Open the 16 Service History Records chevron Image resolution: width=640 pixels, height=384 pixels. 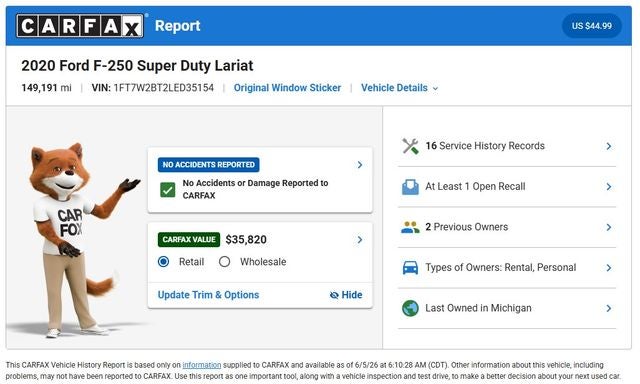[x=609, y=146]
